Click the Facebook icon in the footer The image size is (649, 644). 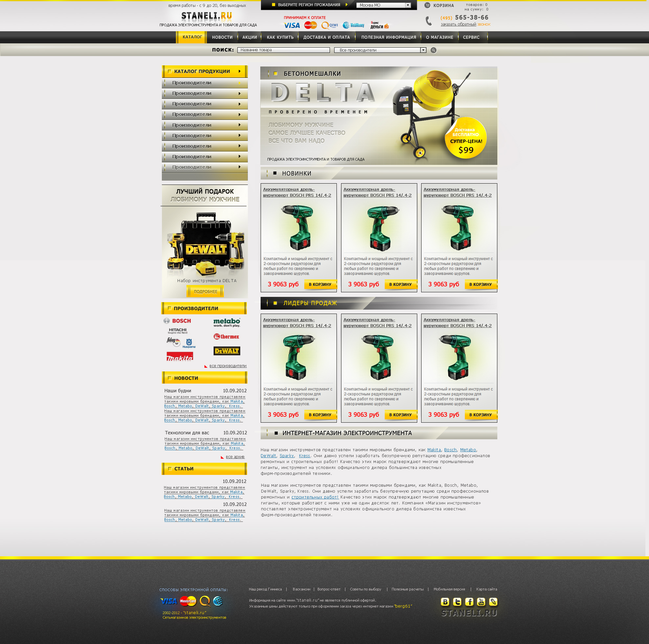tap(469, 602)
